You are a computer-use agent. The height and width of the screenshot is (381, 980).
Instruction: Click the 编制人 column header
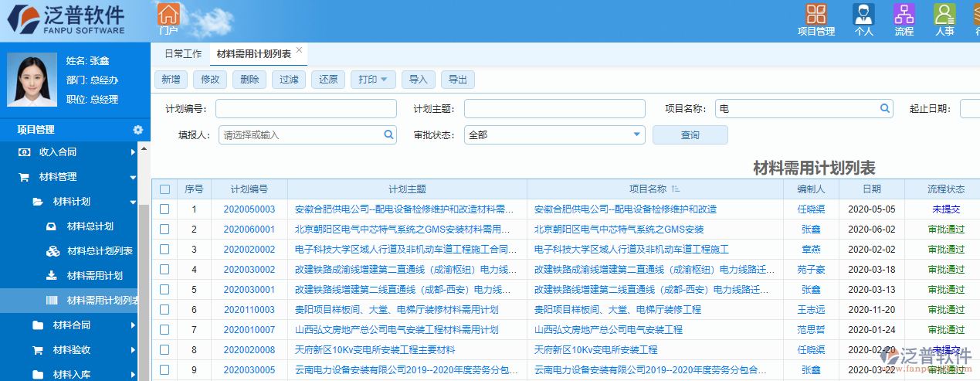point(811,189)
